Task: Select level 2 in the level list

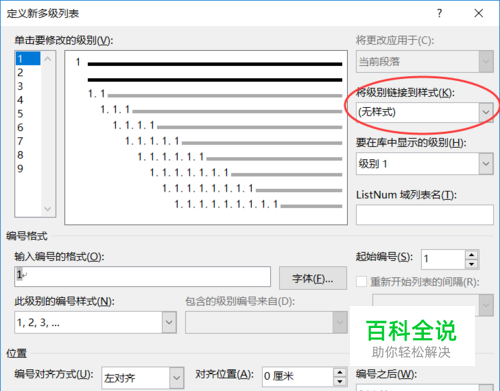Action: click(28, 72)
